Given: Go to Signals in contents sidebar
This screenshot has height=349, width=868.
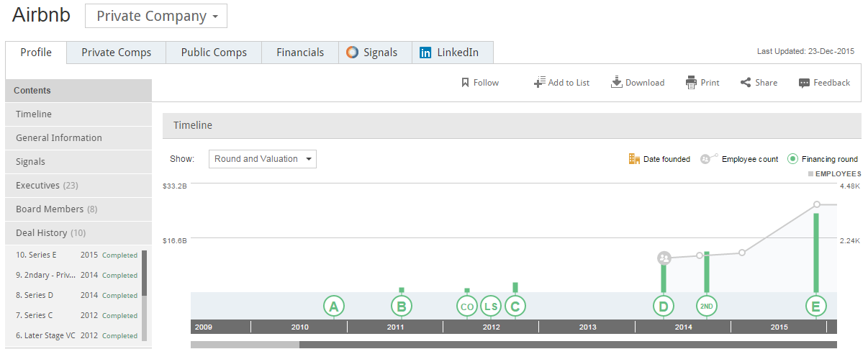Looking at the screenshot, I should (x=78, y=162).
